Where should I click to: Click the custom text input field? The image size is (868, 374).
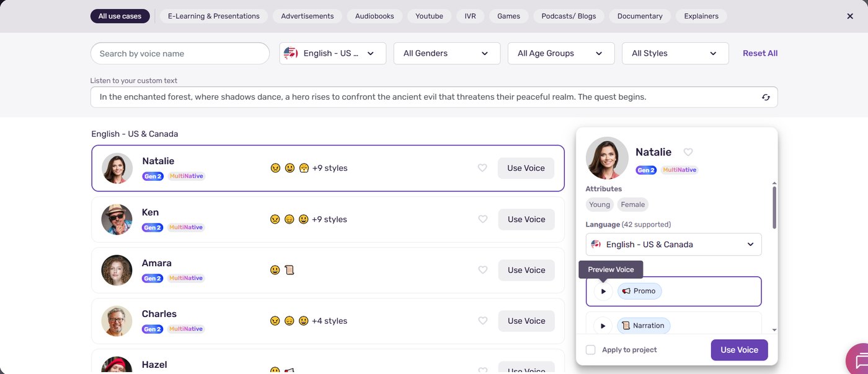click(434, 97)
